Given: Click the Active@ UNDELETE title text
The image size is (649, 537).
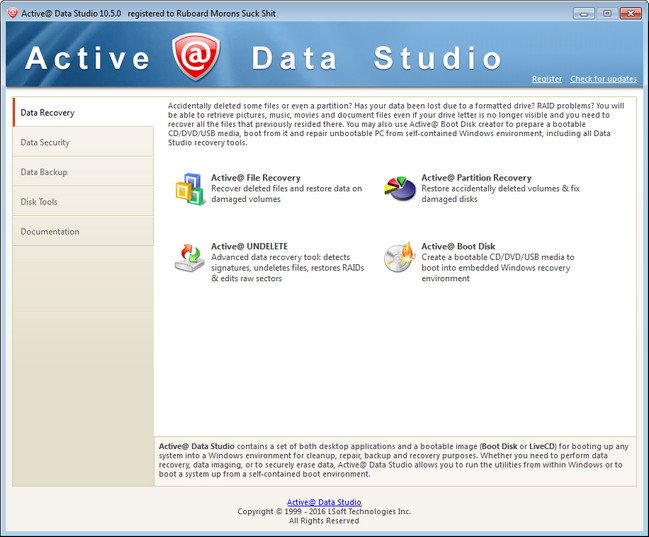Looking at the screenshot, I should pos(250,246).
